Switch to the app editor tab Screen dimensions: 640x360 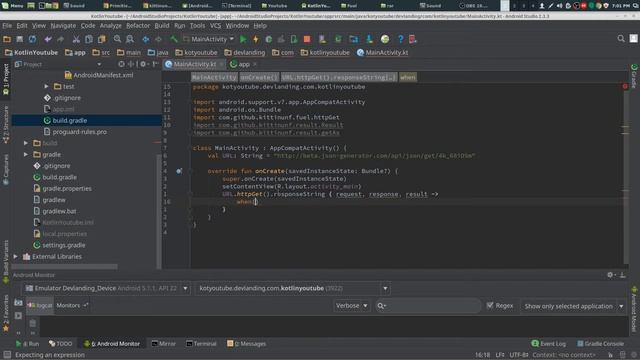click(x=244, y=64)
